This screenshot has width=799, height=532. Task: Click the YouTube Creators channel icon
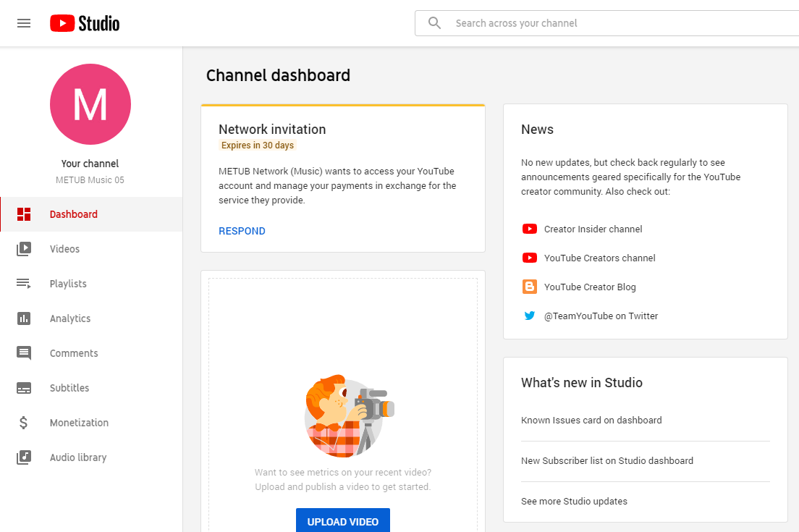click(x=530, y=258)
